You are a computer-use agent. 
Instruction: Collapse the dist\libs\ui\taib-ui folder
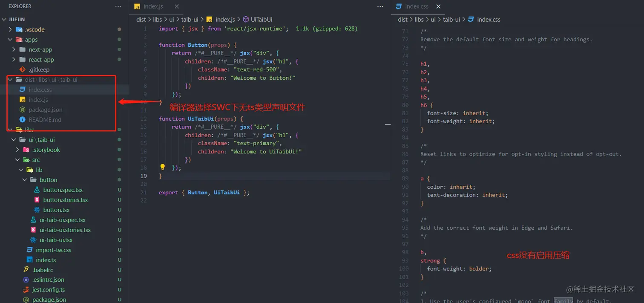[10, 80]
